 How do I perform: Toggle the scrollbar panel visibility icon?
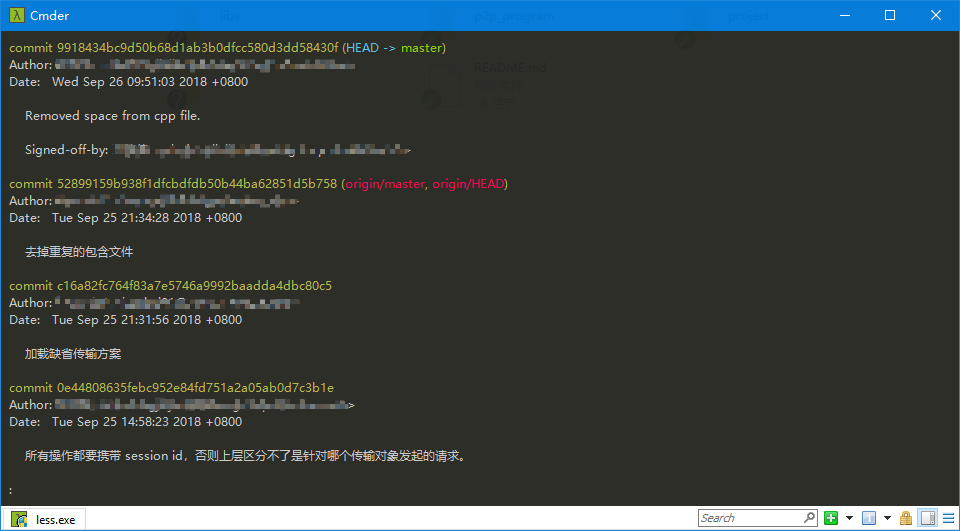coord(928,518)
